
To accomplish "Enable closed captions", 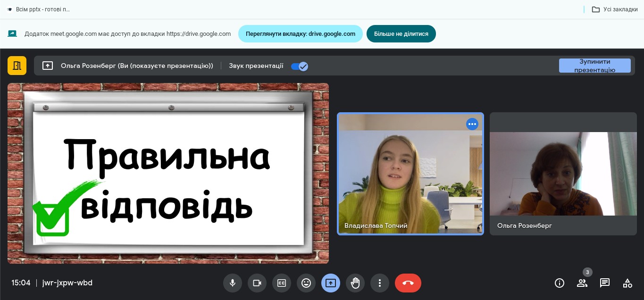I will point(282,283).
